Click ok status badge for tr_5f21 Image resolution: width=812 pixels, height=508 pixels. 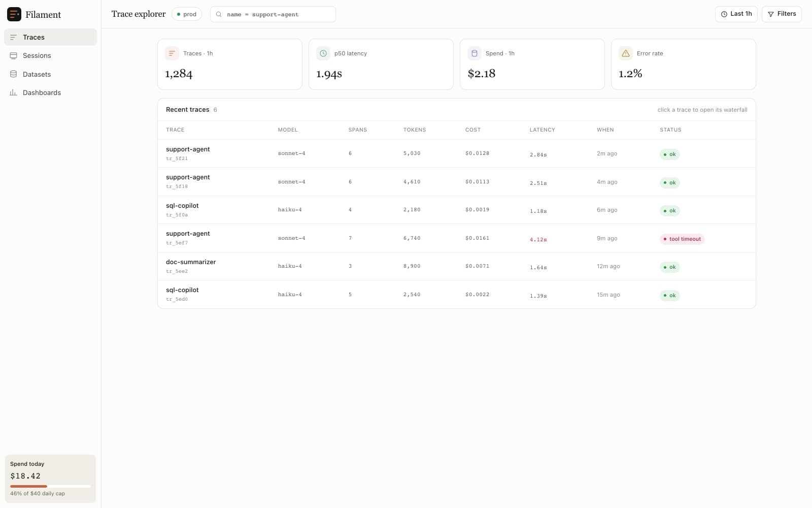[x=669, y=154]
